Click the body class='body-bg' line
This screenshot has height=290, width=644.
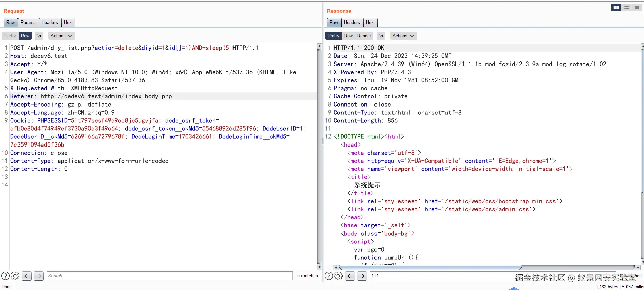tap(377, 234)
